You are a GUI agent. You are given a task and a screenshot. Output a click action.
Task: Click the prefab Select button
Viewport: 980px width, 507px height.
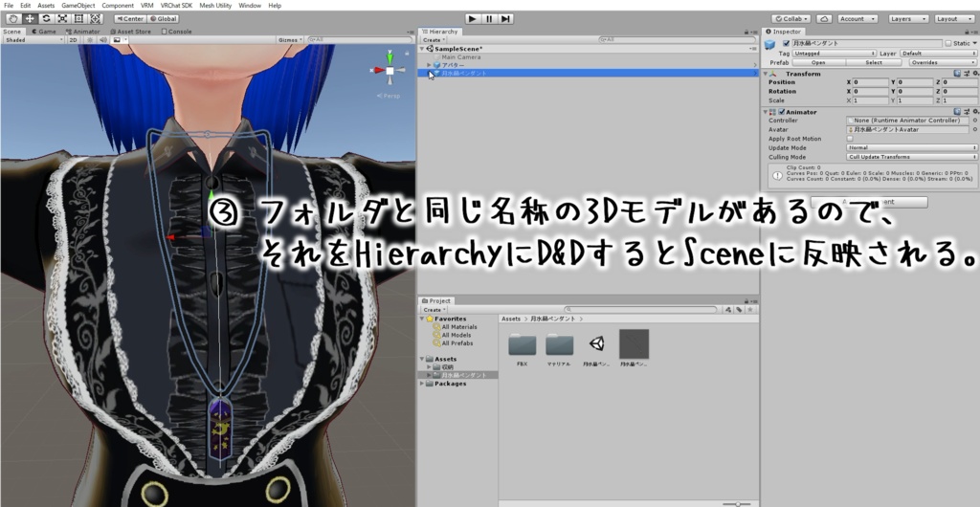[x=874, y=62]
